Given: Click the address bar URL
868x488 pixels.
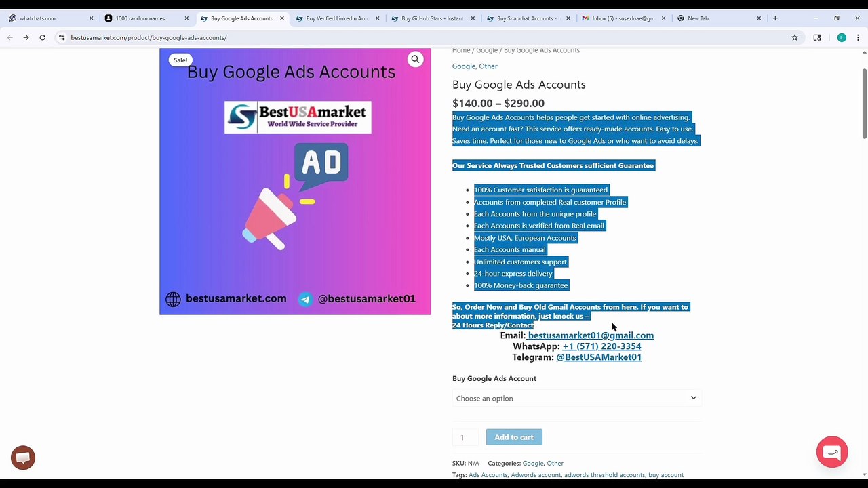Looking at the screenshot, I should click(149, 37).
